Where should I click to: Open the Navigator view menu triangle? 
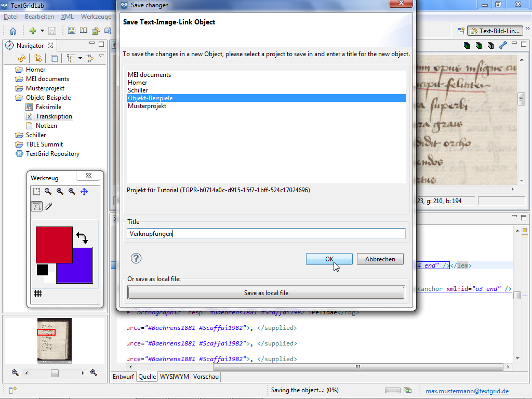click(x=101, y=57)
